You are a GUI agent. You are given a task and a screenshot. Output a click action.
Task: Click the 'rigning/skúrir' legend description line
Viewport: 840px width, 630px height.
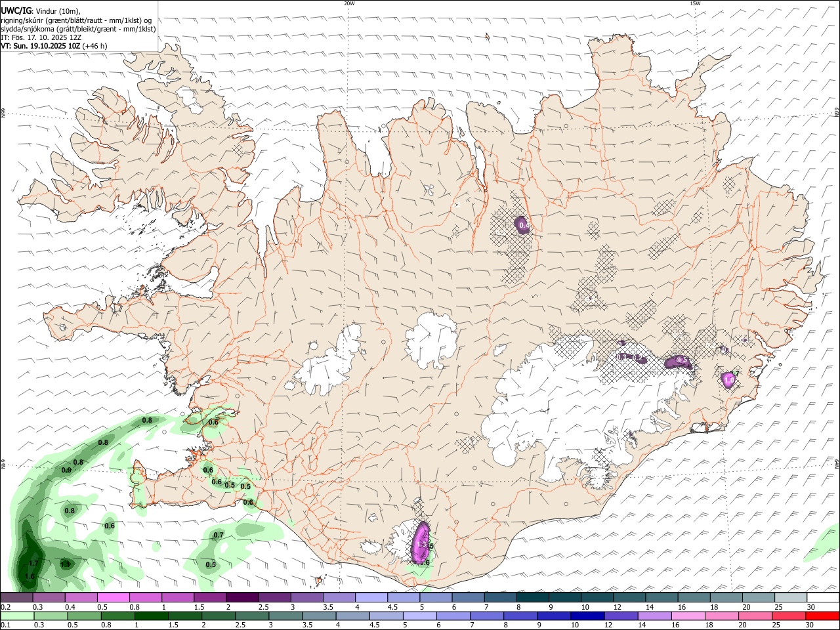click(76, 20)
